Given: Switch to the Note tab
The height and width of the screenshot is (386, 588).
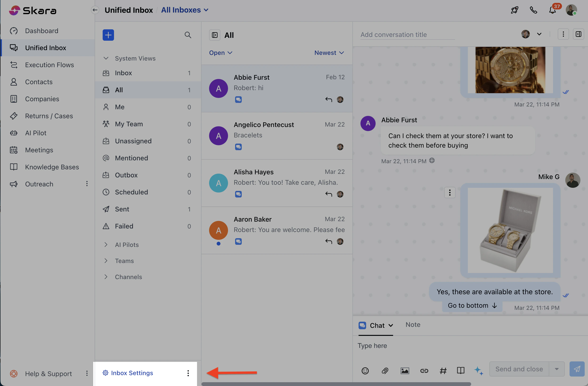Looking at the screenshot, I should [412, 325].
